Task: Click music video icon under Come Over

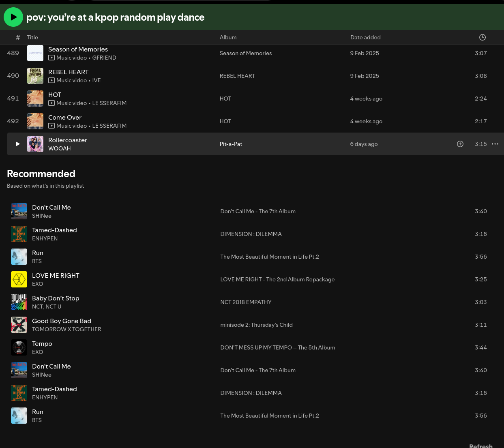Action: point(51,126)
